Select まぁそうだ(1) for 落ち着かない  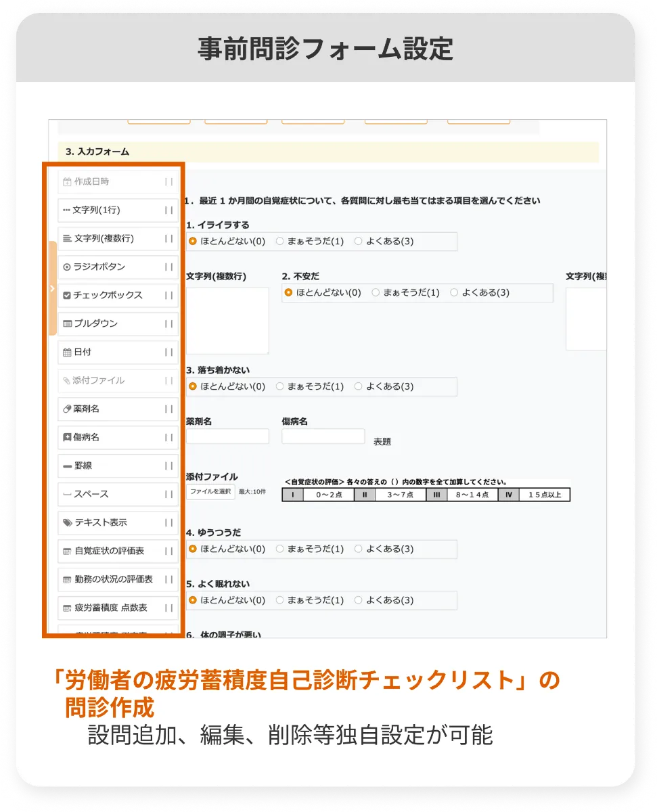click(x=279, y=387)
